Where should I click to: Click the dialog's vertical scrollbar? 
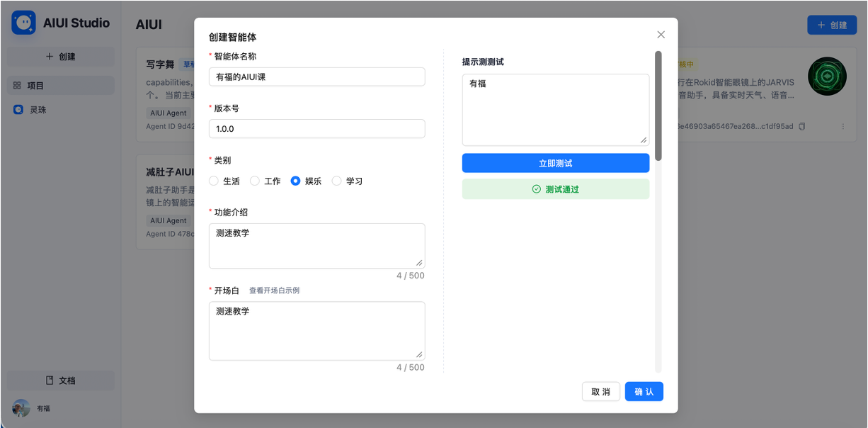pyautogui.click(x=658, y=105)
